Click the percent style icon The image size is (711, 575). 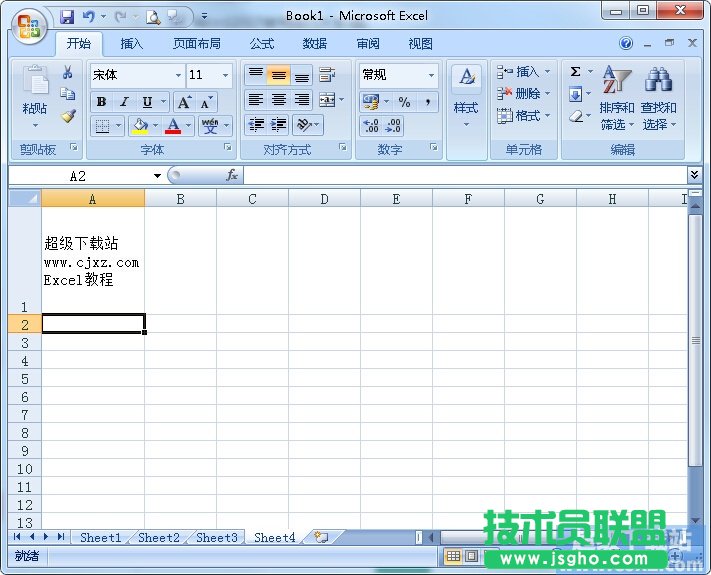(404, 102)
